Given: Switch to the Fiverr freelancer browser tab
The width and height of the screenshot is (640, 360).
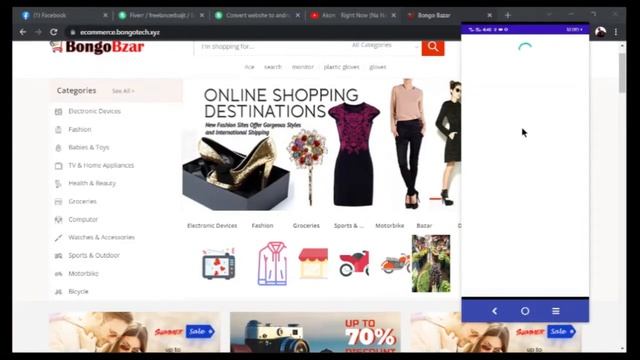Looking at the screenshot, I should tap(161, 15).
